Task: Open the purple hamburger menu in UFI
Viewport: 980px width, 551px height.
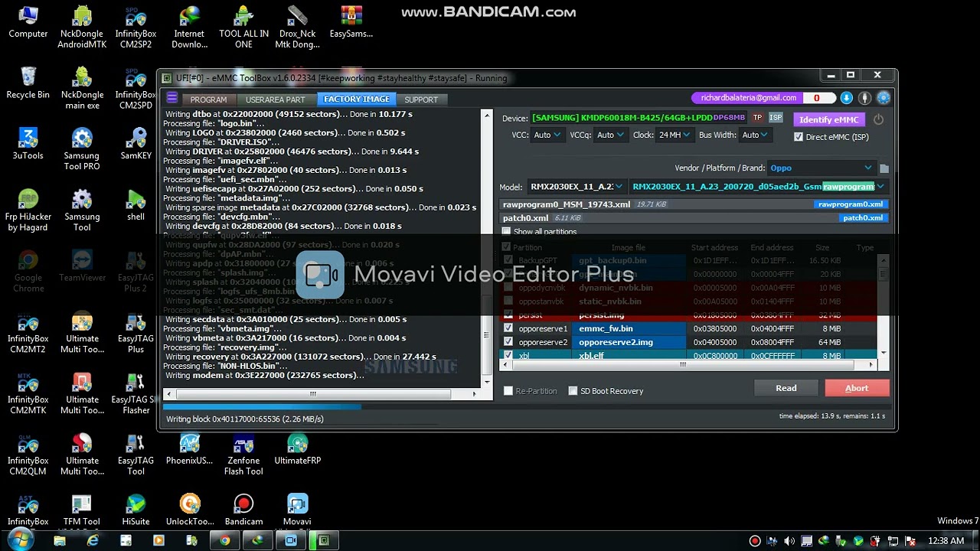Action: click(172, 98)
